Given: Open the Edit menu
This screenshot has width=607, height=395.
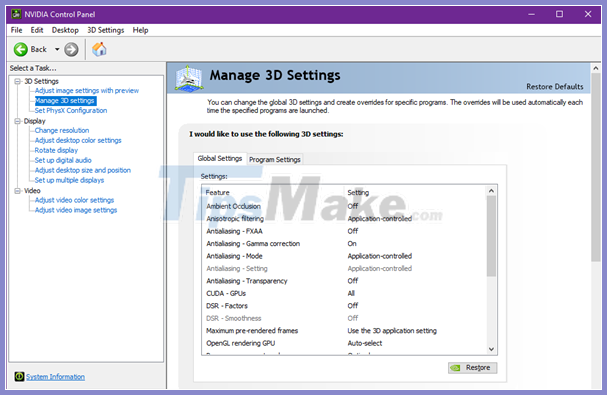Looking at the screenshot, I should pyautogui.click(x=37, y=30).
